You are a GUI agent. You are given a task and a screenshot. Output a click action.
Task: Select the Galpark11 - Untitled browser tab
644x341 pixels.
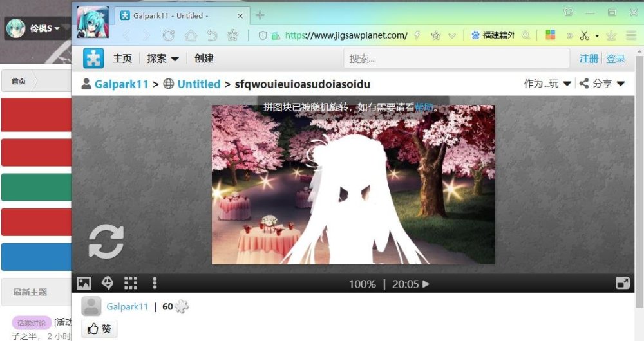pos(182,16)
